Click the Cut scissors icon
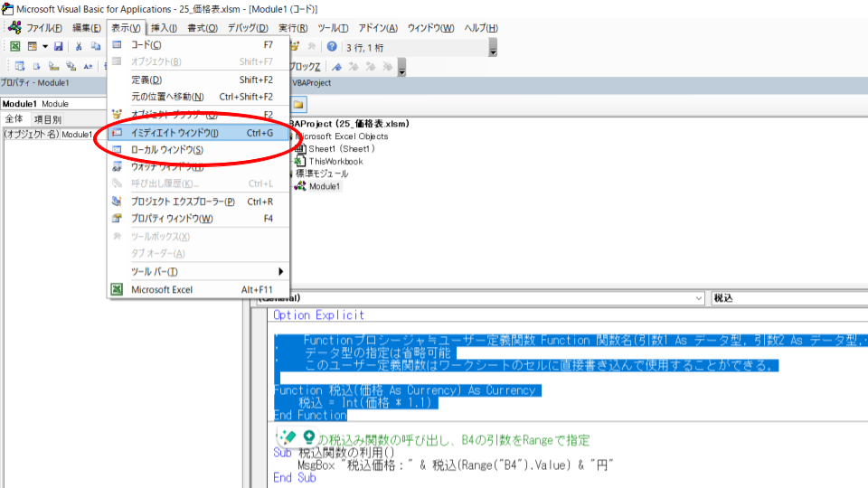 point(79,46)
